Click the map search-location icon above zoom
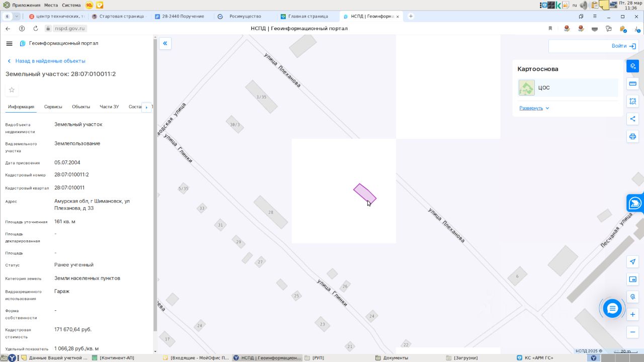The width and height of the screenshot is (644, 362). pos(633,297)
